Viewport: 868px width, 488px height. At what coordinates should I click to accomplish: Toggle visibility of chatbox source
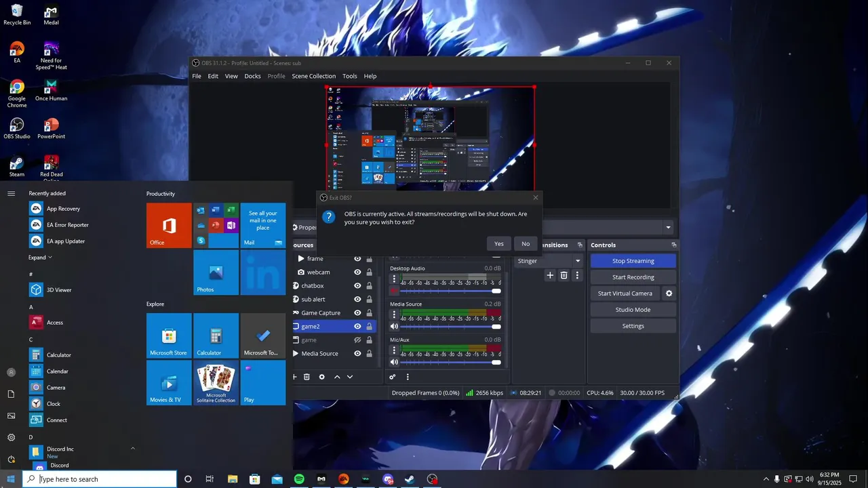click(x=357, y=286)
